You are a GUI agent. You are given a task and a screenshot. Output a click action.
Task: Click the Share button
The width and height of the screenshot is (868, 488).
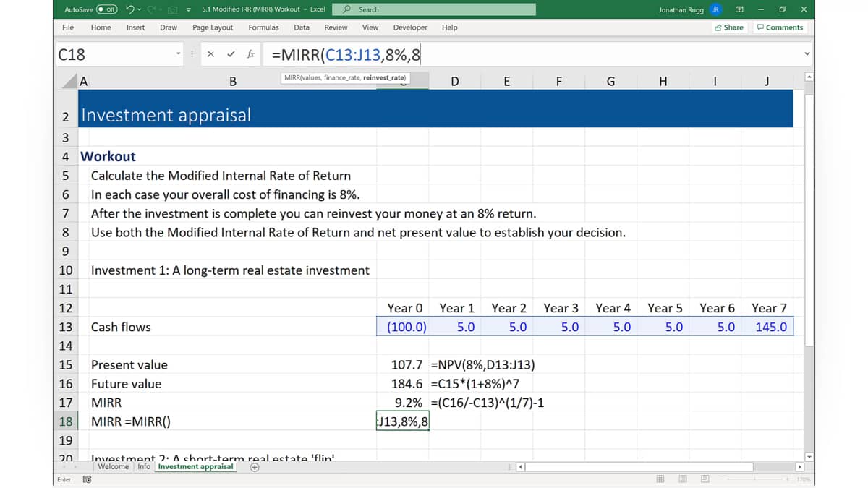pyautogui.click(x=728, y=27)
